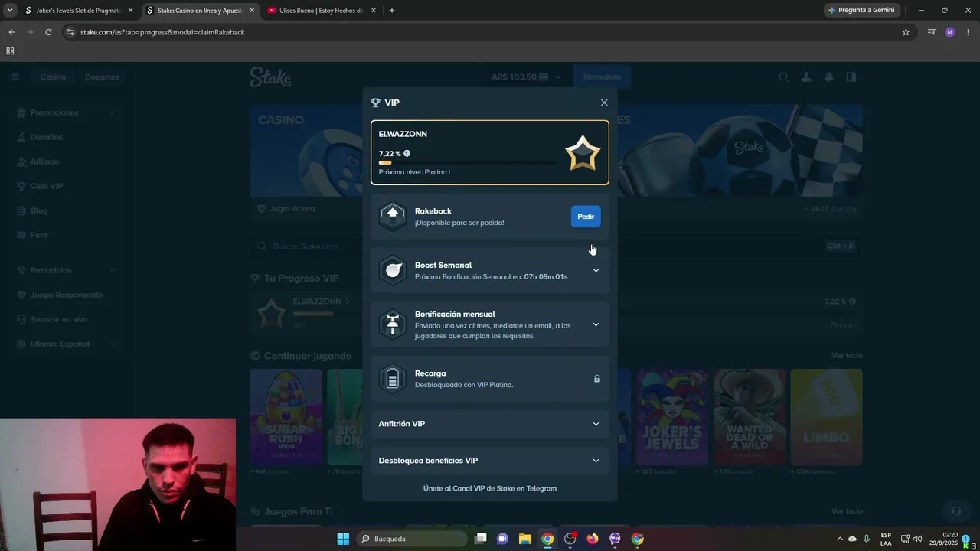Click the 07h 09m 01s countdown text
980x551 pixels.
click(x=546, y=276)
